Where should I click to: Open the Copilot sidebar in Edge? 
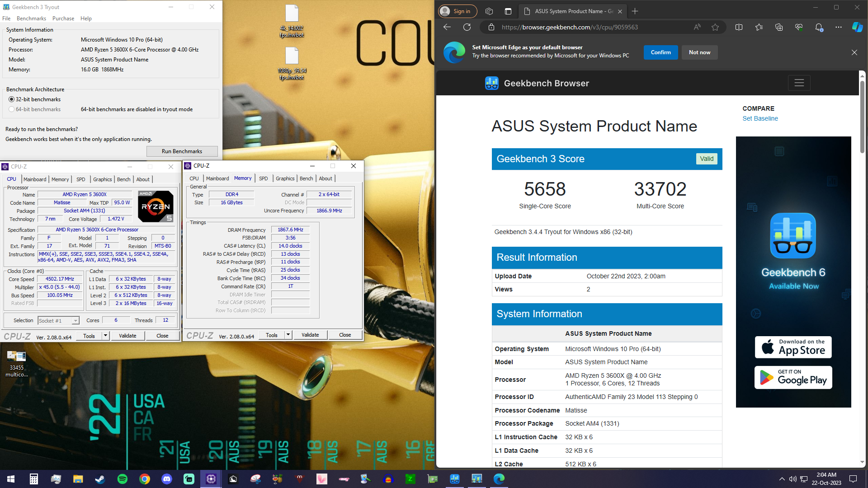click(x=858, y=27)
